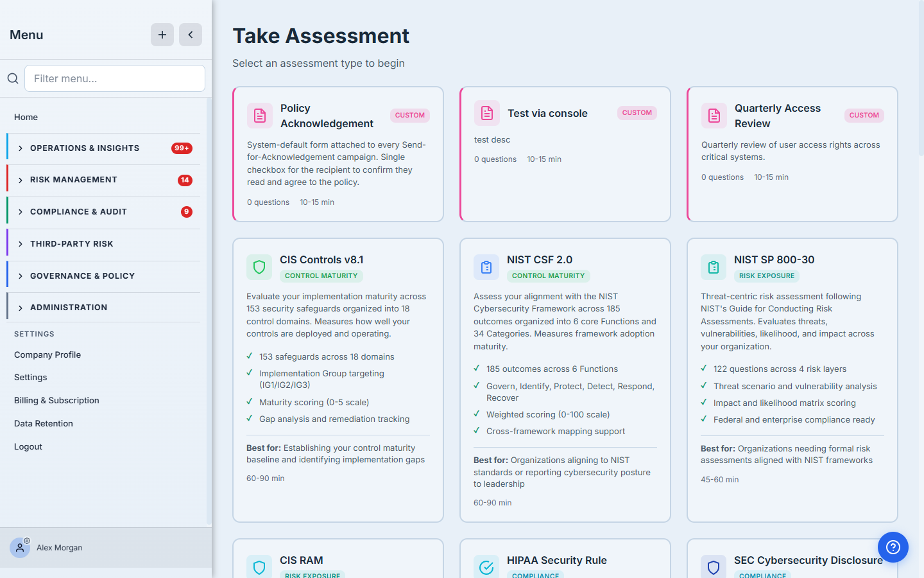Select the Quarterly Access Review assessment title
This screenshot has width=924, height=578.
point(778,116)
